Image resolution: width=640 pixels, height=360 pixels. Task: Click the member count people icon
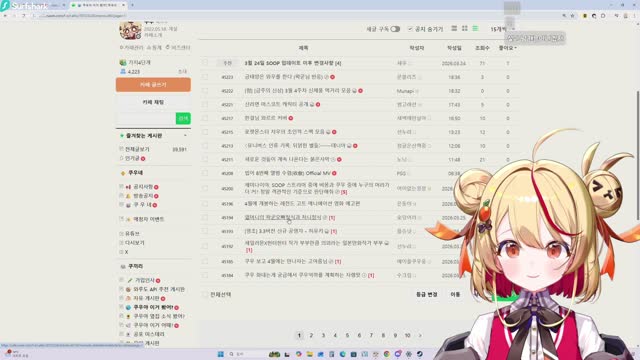pyautogui.click(x=123, y=71)
